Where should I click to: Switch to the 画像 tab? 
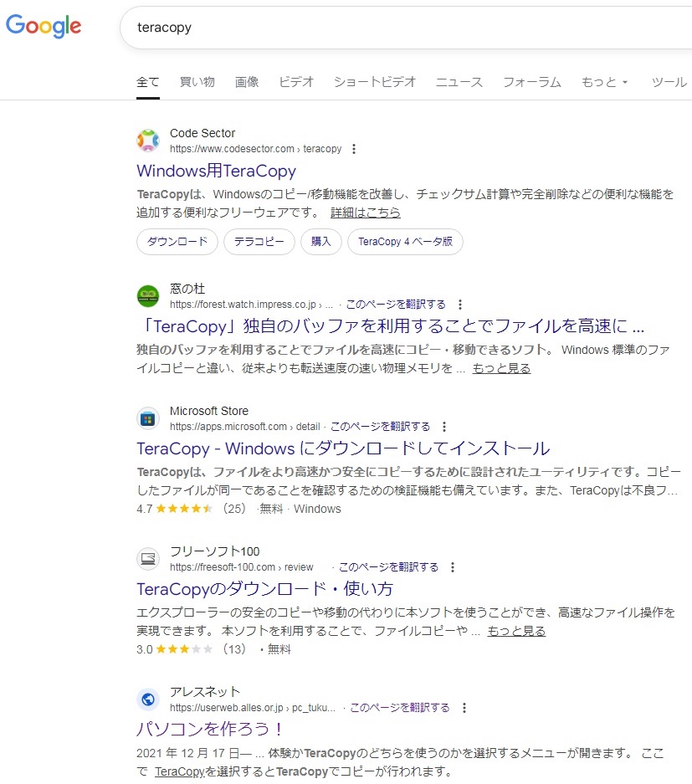pyautogui.click(x=247, y=82)
